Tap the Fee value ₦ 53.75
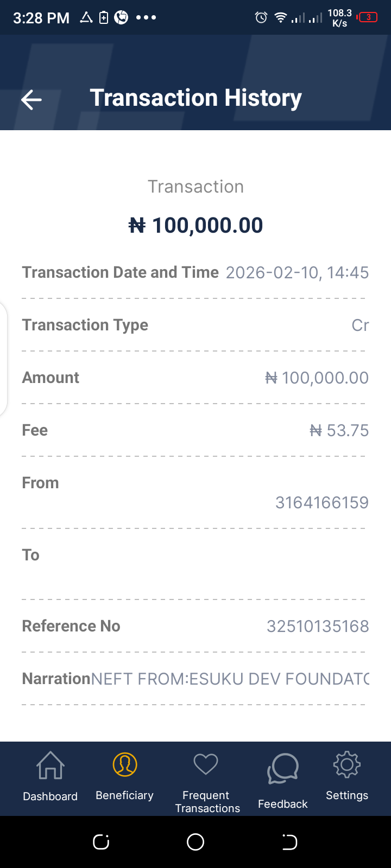This screenshot has width=391, height=868. (339, 431)
